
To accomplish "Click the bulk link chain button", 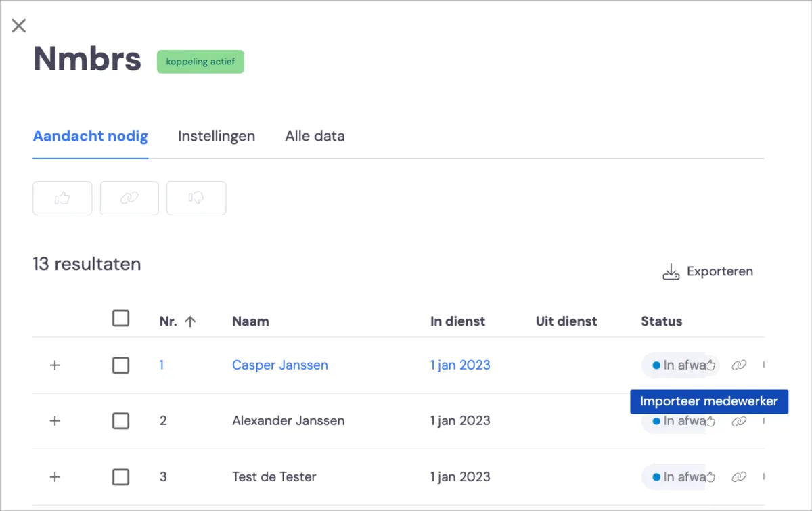I will click(x=129, y=198).
